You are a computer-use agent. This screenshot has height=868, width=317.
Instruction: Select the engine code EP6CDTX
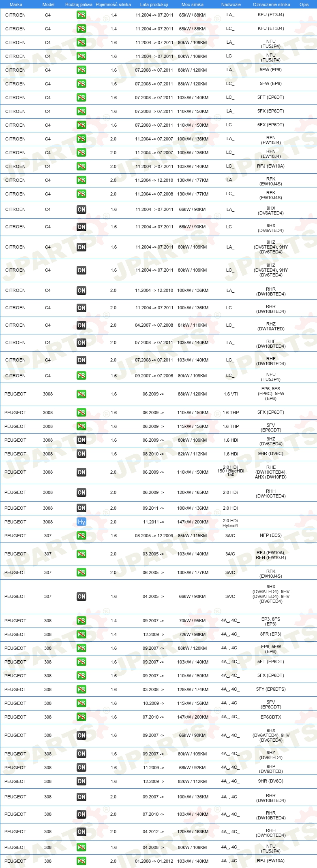click(271, 717)
